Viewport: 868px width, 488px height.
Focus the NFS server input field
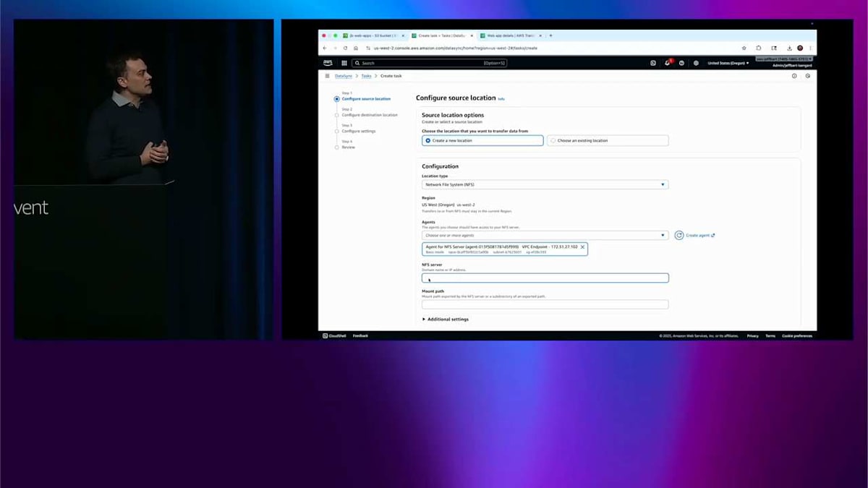tap(545, 278)
